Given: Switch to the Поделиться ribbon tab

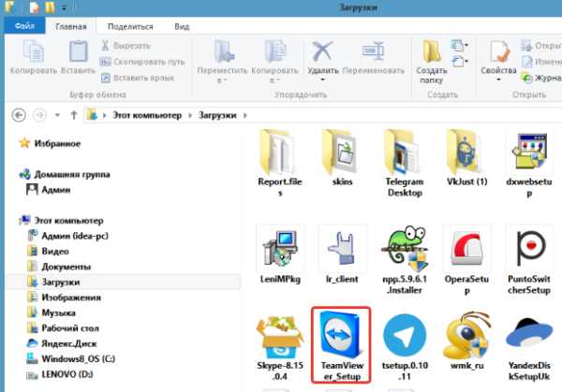Looking at the screenshot, I should (x=130, y=26).
